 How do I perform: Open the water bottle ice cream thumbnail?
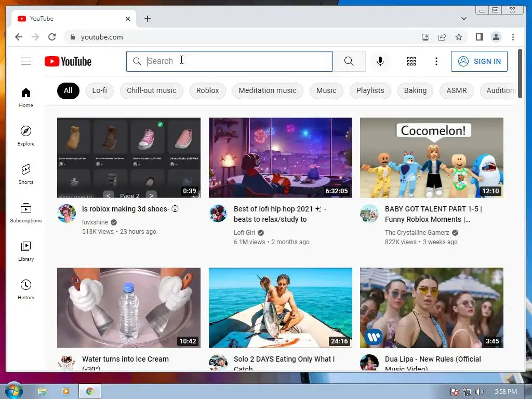coord(129,308)
